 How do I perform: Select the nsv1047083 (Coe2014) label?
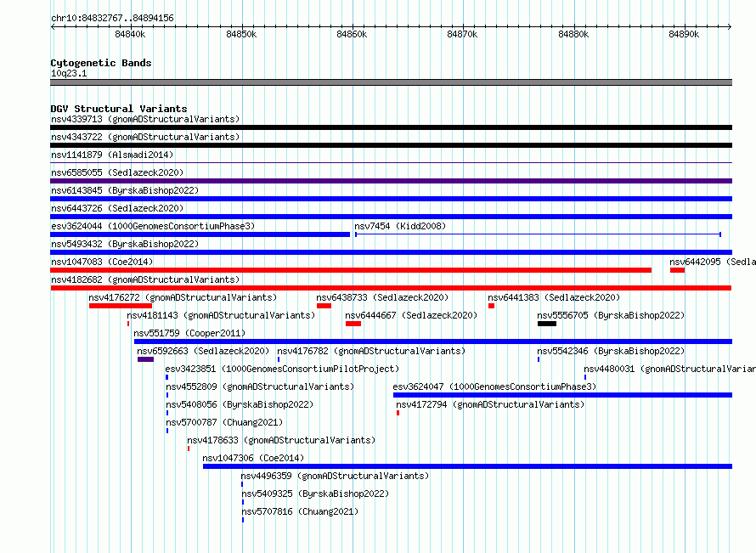[x=102, y=262]
